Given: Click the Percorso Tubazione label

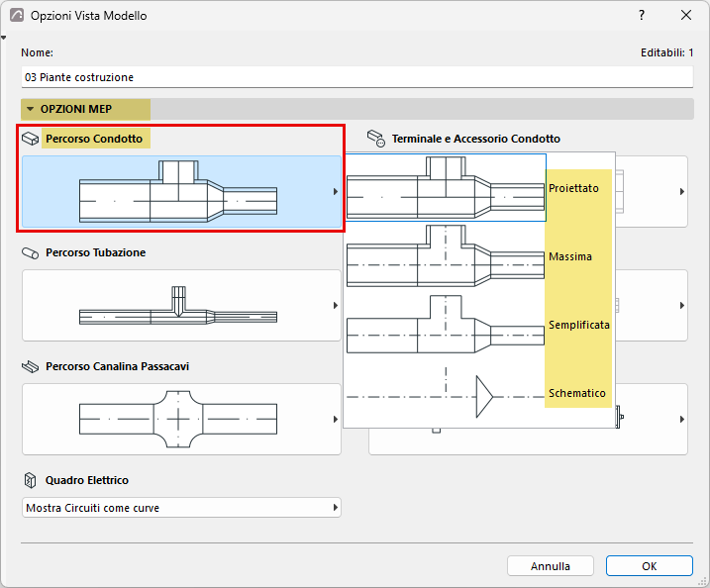Looking at the screenshot, I should point(95,252).
